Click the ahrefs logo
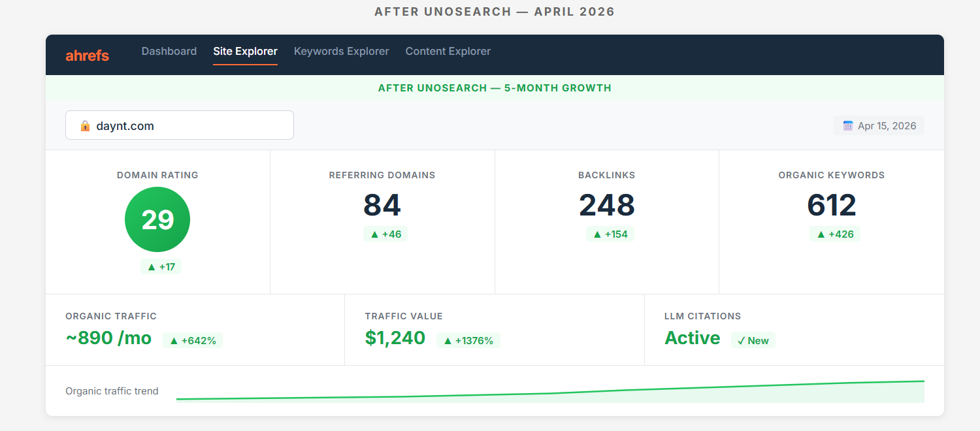Screen dimensions: 980x431 pyautogui.click(x=87, y=56)
